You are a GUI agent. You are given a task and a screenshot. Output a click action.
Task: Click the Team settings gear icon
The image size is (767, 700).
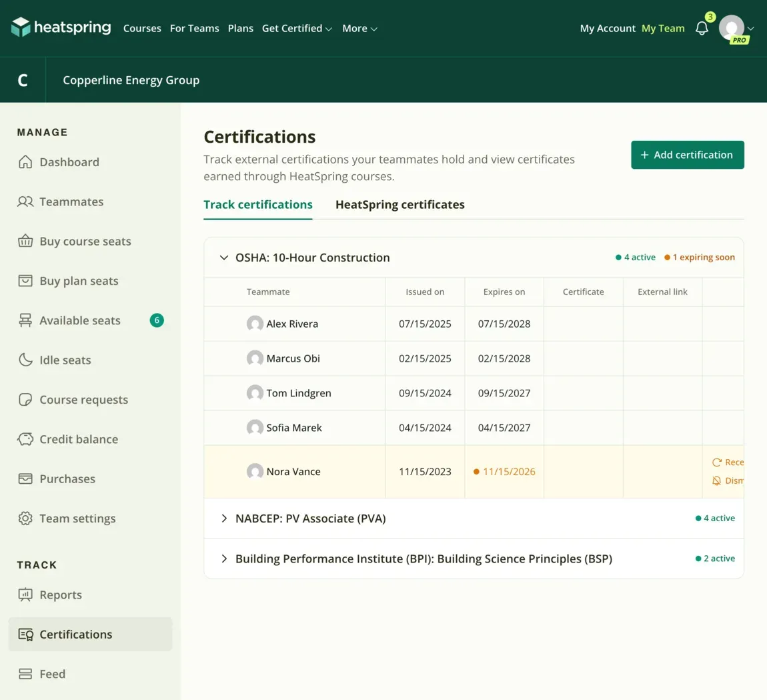click(25, 518)
